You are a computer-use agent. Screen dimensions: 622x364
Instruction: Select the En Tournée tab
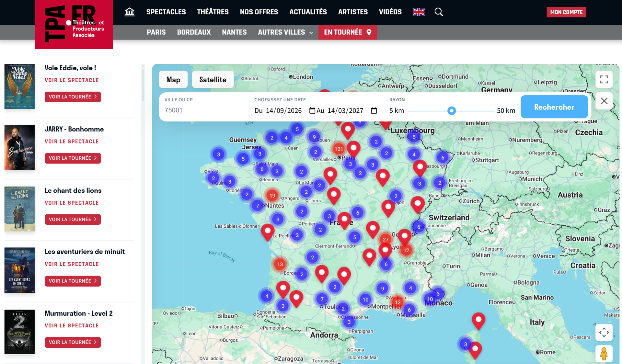tap(348, 32)
